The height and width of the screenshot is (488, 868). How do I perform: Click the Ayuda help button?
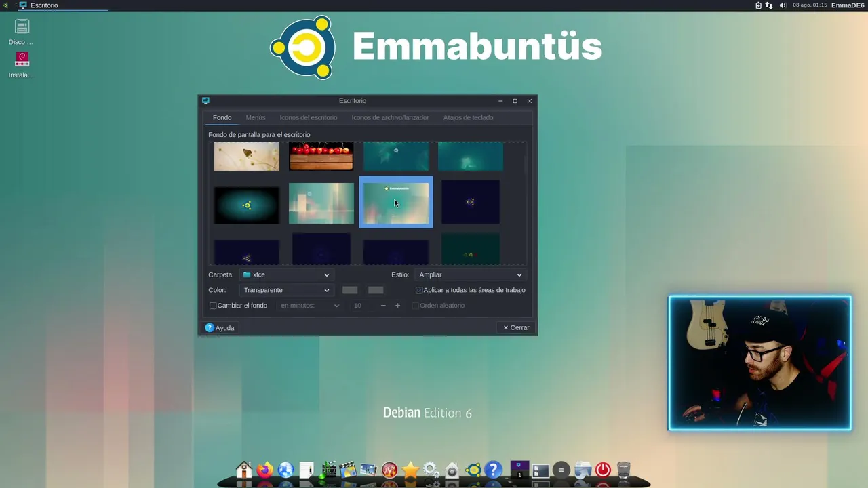pos(220,328)
